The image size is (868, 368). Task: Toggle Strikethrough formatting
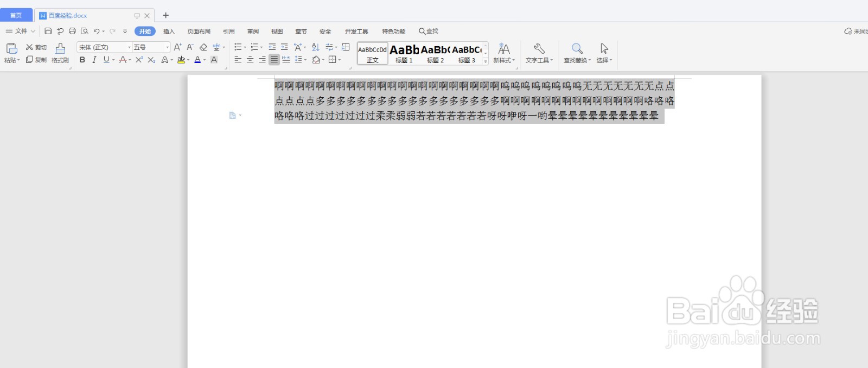[x=123, y=60]
